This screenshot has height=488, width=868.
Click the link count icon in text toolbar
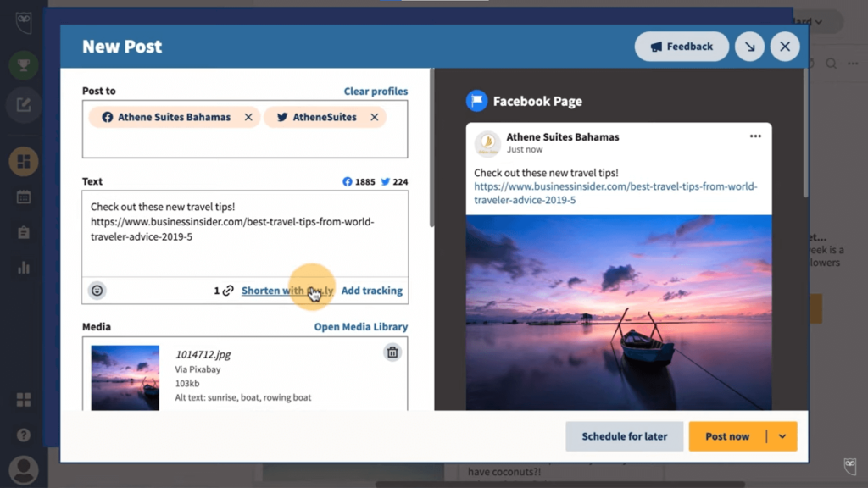(x=227, y=291)
